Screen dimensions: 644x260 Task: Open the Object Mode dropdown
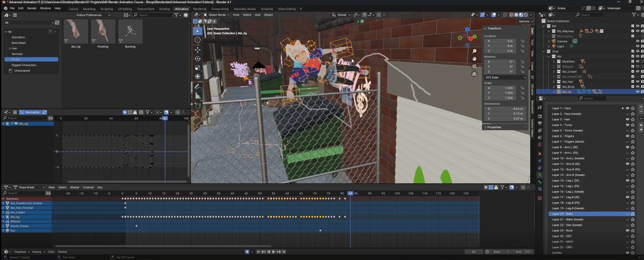pyautogui.click(x=217, y=15)
